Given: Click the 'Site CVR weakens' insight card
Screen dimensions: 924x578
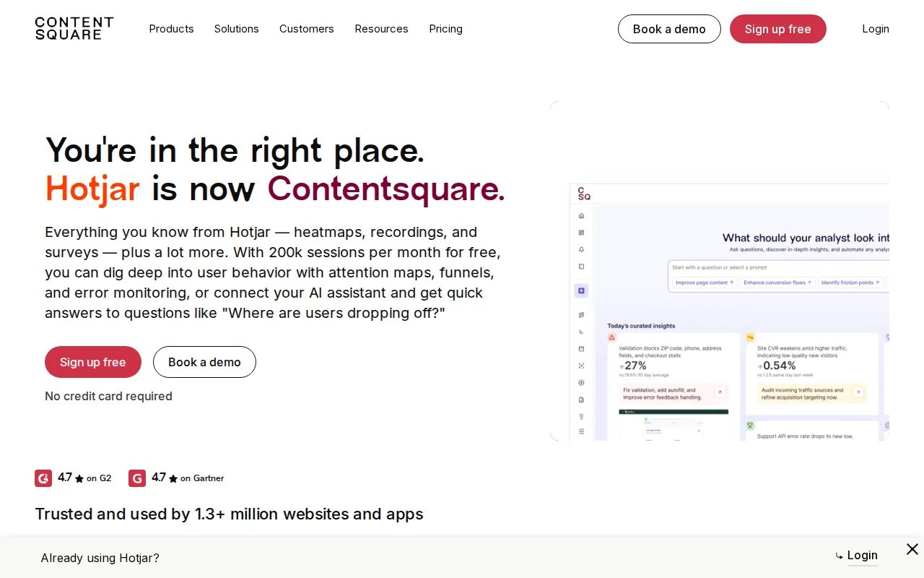Looking at the screenshot, I should 812,373.
